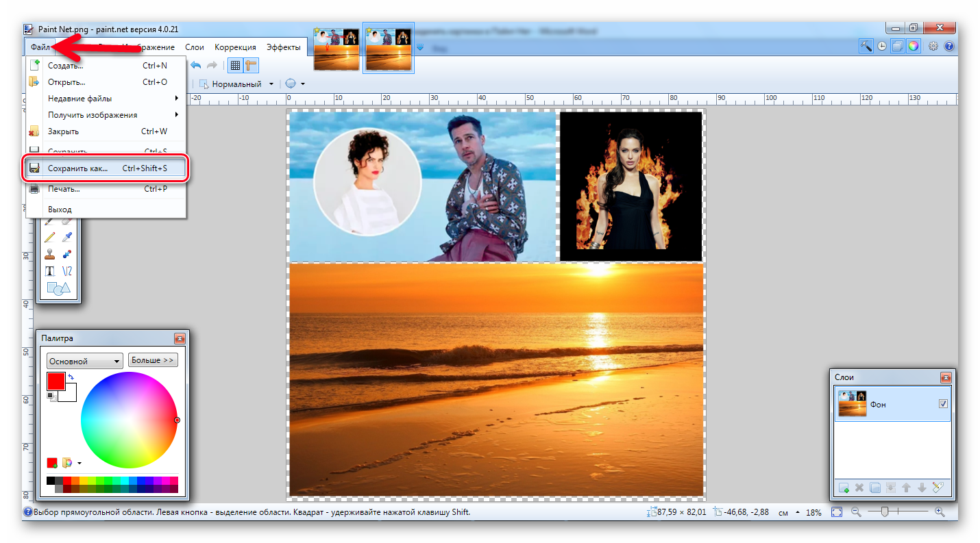Select the Color Picker eyedropper tool

[x=67, y=237]
